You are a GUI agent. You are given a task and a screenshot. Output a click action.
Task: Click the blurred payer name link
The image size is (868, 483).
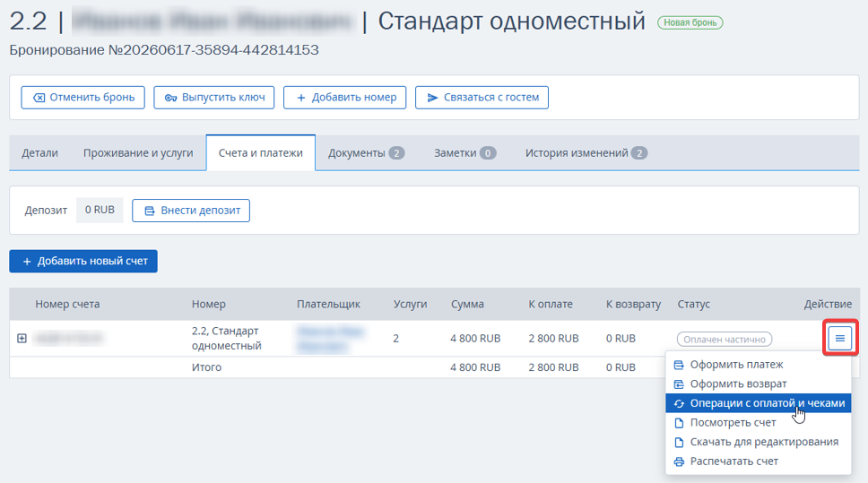coord(330,339)
